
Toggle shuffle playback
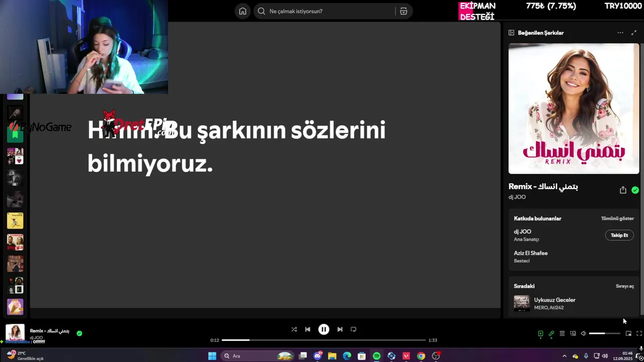pyautogui.click(x=294, y=329)
